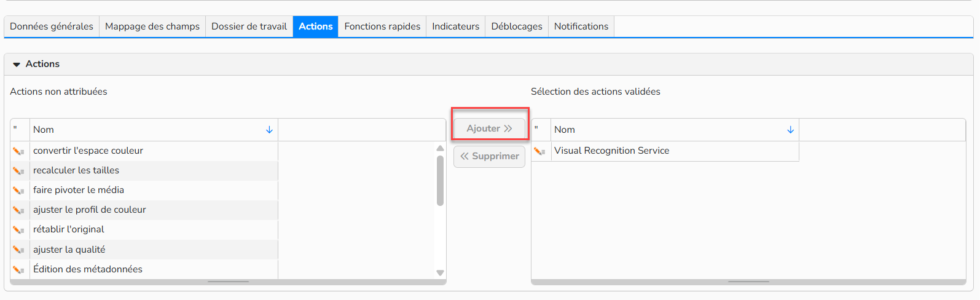
Task: Open the Notifications tab
Action: click(x=581, y=26)
